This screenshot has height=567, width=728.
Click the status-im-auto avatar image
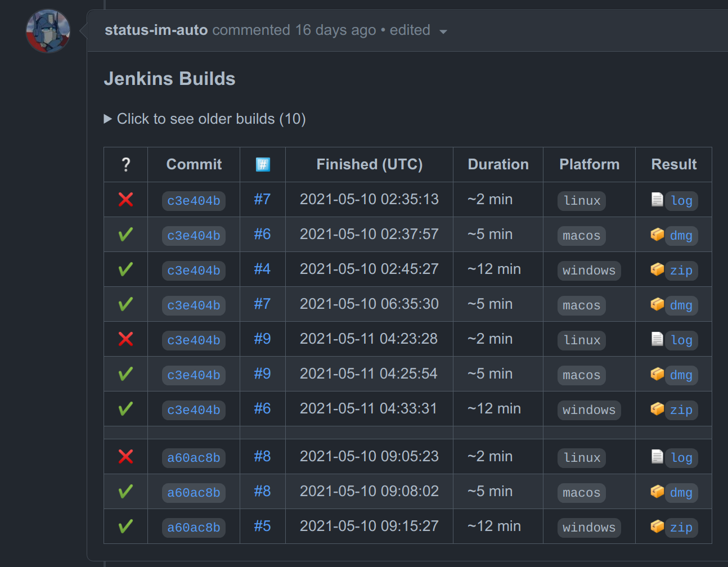point(48,31)
